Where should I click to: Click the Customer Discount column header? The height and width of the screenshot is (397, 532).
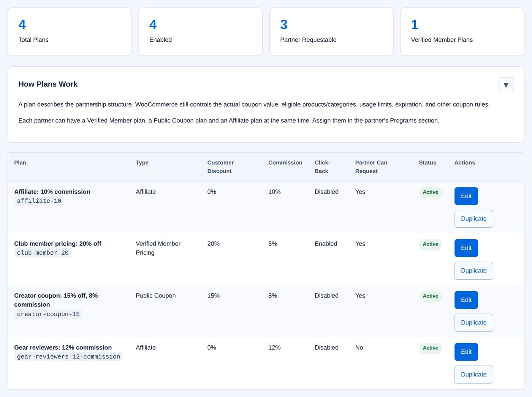pos(220,167)
